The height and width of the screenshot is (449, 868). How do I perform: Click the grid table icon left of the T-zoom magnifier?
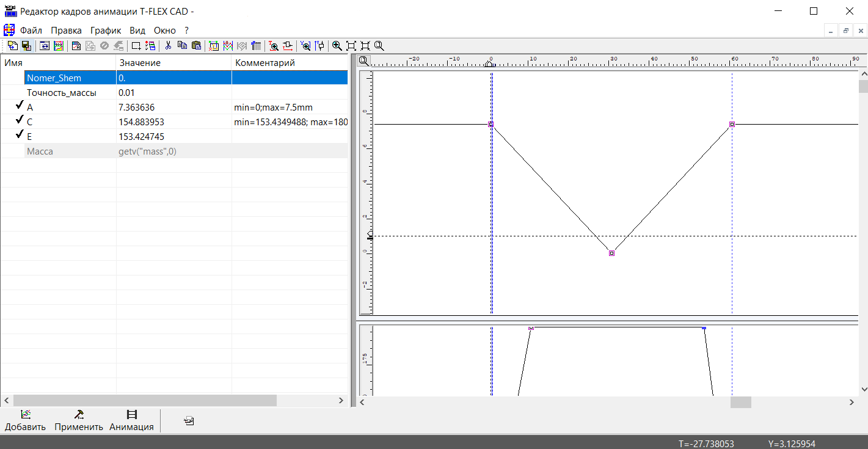(256, 46)
